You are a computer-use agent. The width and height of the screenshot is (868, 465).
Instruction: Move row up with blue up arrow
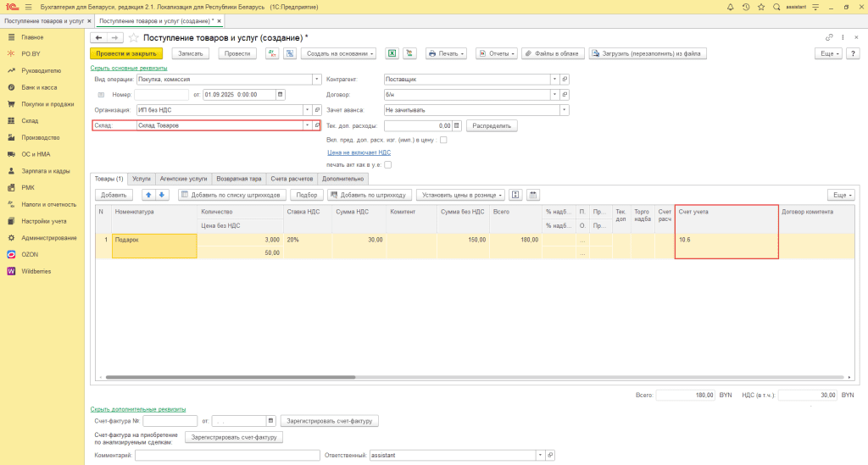[147, 195]
